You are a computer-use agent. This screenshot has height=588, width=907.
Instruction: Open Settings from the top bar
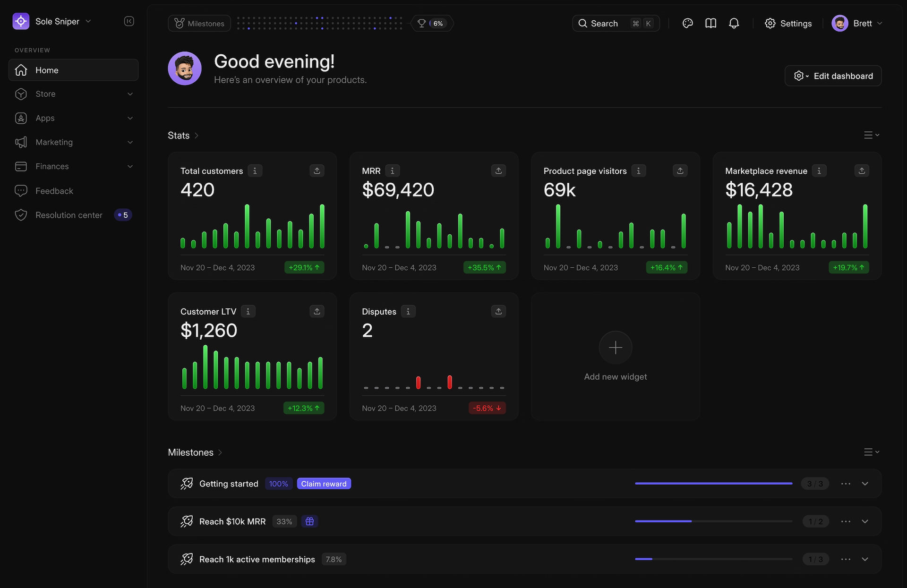(x=787, y=23)
